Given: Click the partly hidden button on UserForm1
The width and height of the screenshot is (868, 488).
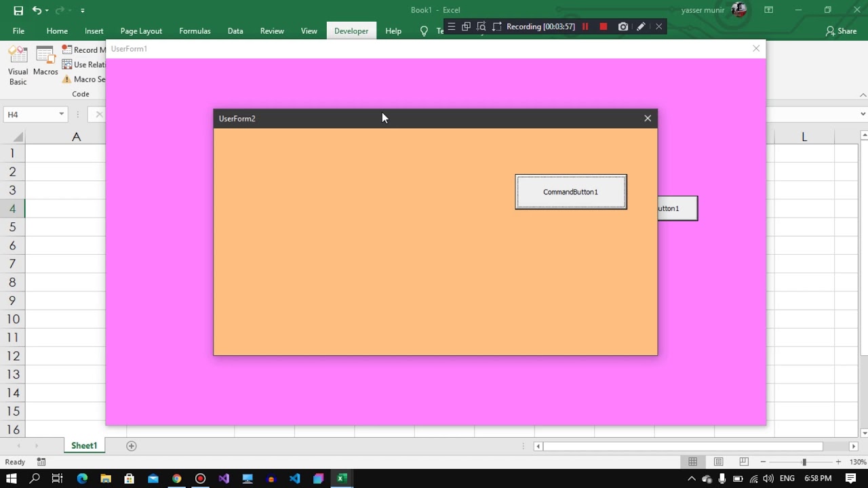Looking at the screenshot, I should click(x=677, y=208).
